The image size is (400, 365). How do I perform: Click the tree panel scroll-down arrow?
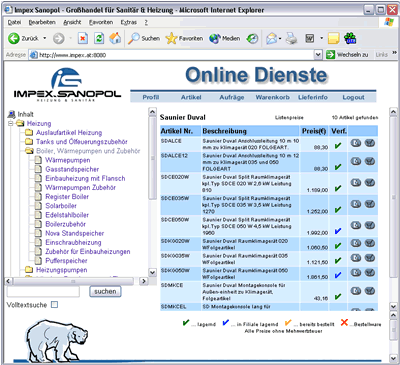(x=152, y=272)
